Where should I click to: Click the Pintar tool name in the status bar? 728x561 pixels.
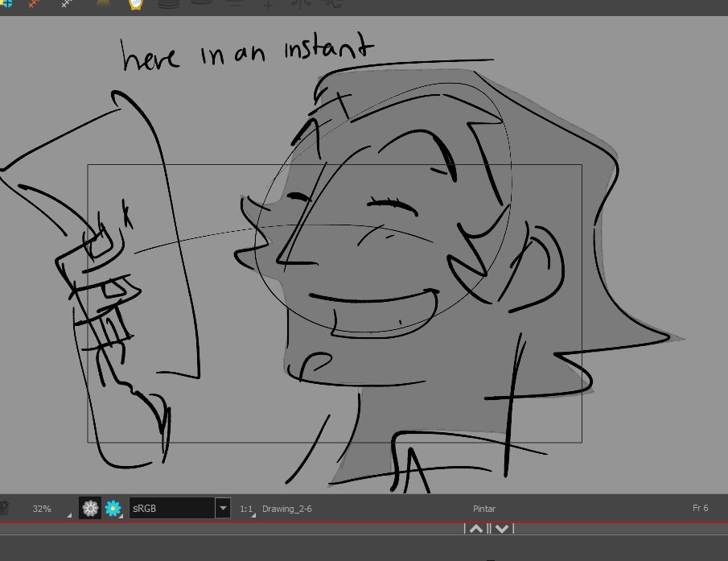click(484, 509)
